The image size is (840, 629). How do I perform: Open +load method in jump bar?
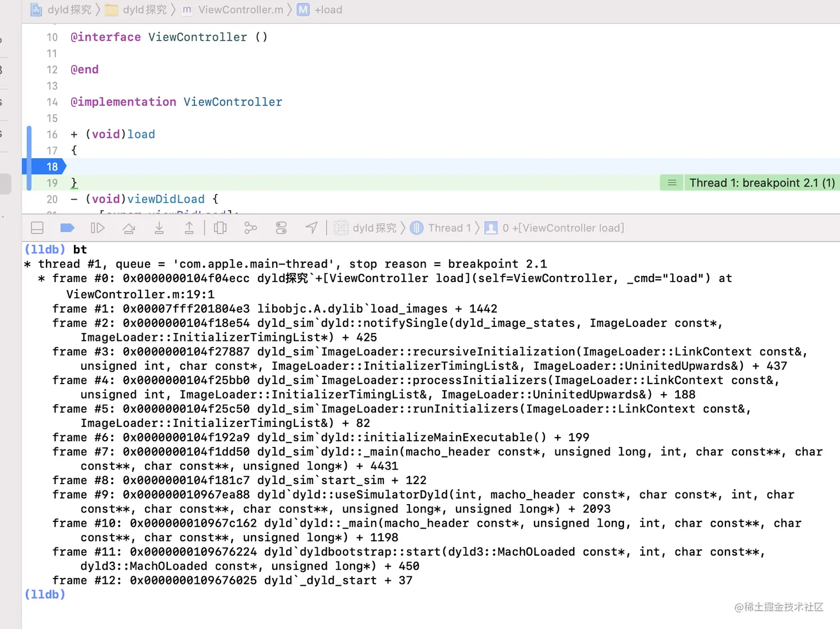[x=320, y=9]
